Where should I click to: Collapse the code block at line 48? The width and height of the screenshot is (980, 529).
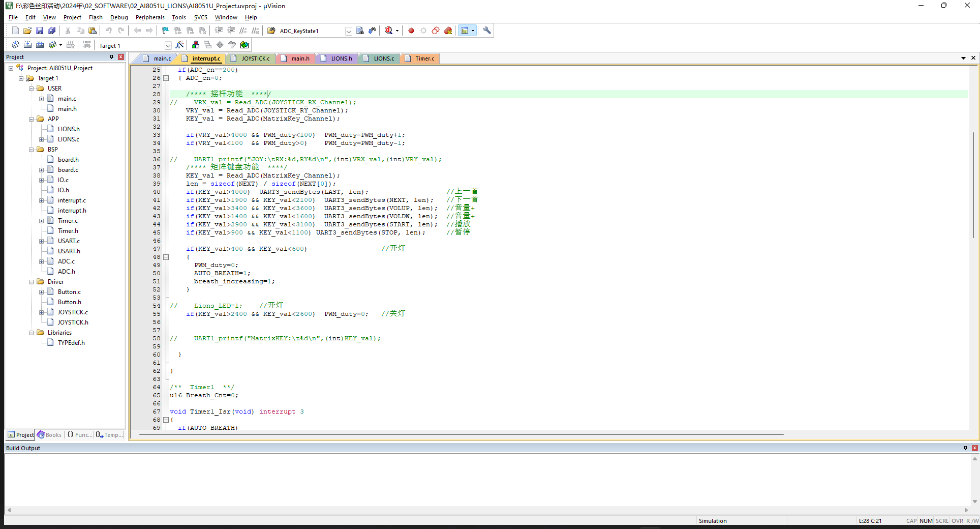pos(166,257)
